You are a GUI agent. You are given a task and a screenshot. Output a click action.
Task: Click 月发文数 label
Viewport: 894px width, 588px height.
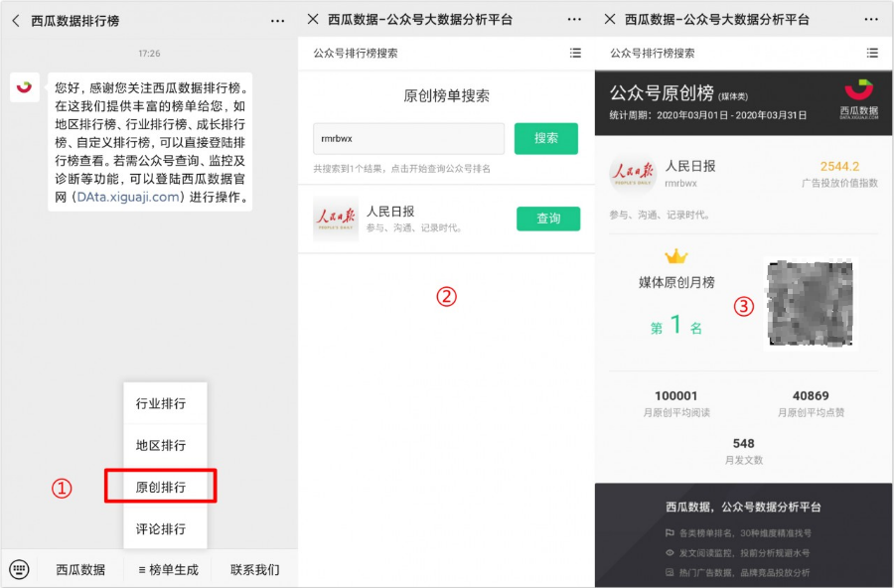tap(743, 460)
